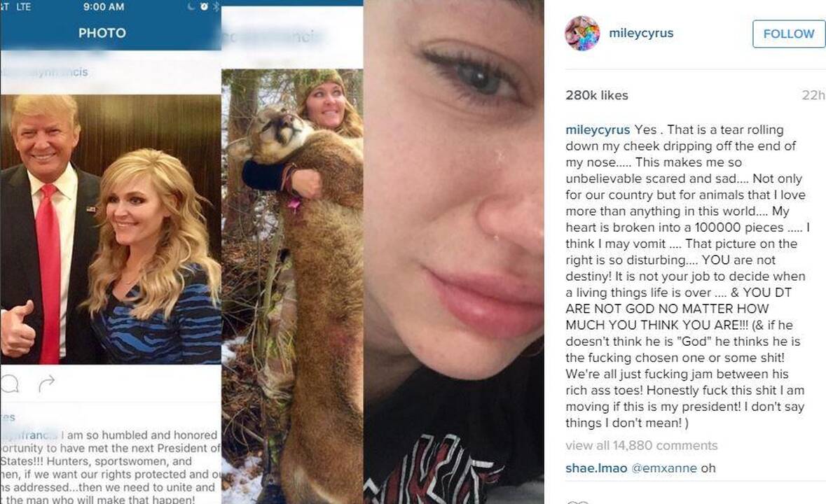Image resolution: width=826 pixels, height=504 pixels.
Task: Click the alarm clock status icon
Action: (204, 6)
